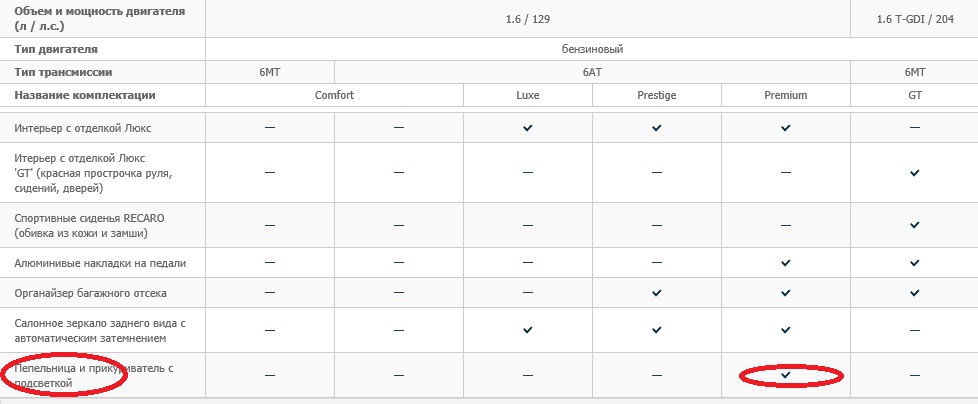Click the Luxe trim level header

[528, 95]
